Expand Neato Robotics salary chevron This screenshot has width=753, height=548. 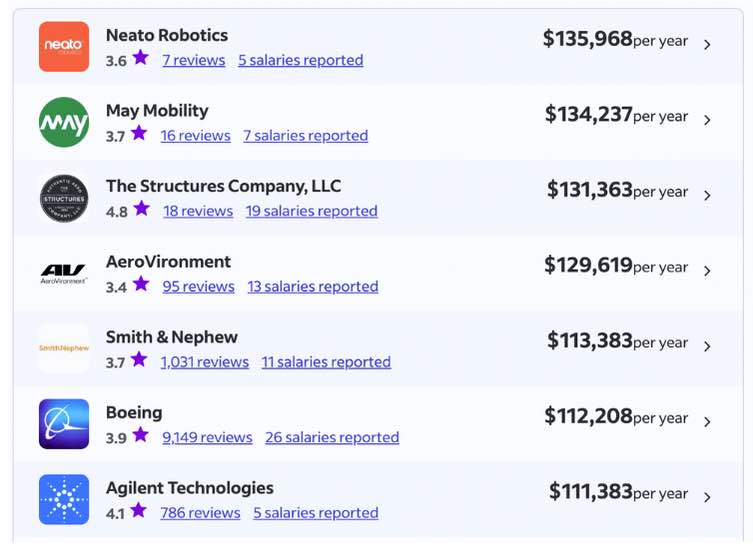click(x=707, y=45)
